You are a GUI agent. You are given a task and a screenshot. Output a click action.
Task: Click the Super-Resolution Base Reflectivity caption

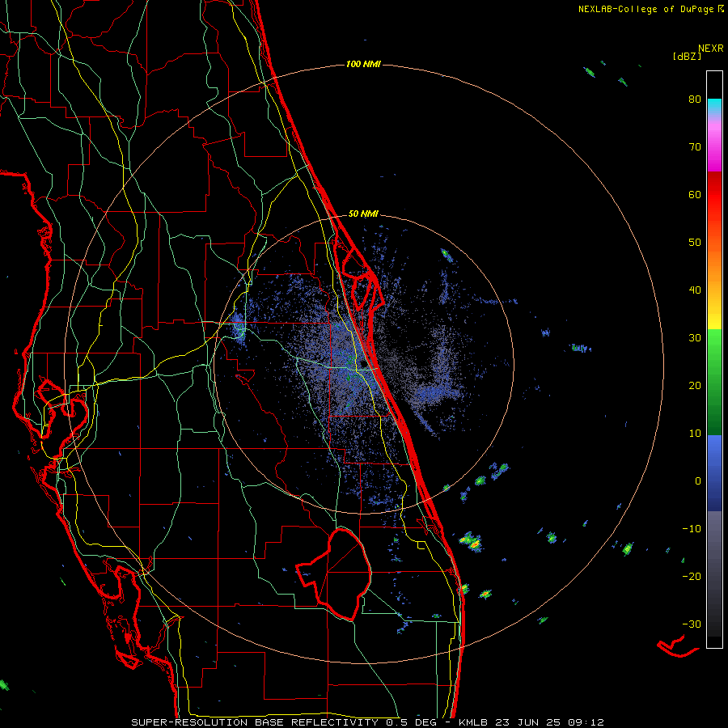(x=367, y=722)
